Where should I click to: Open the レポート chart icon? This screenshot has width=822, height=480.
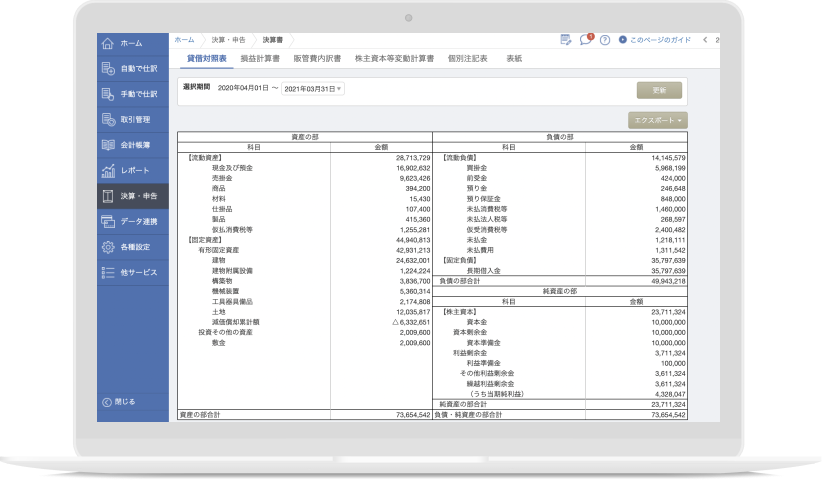pyautogui.click(x=108, y=170)
